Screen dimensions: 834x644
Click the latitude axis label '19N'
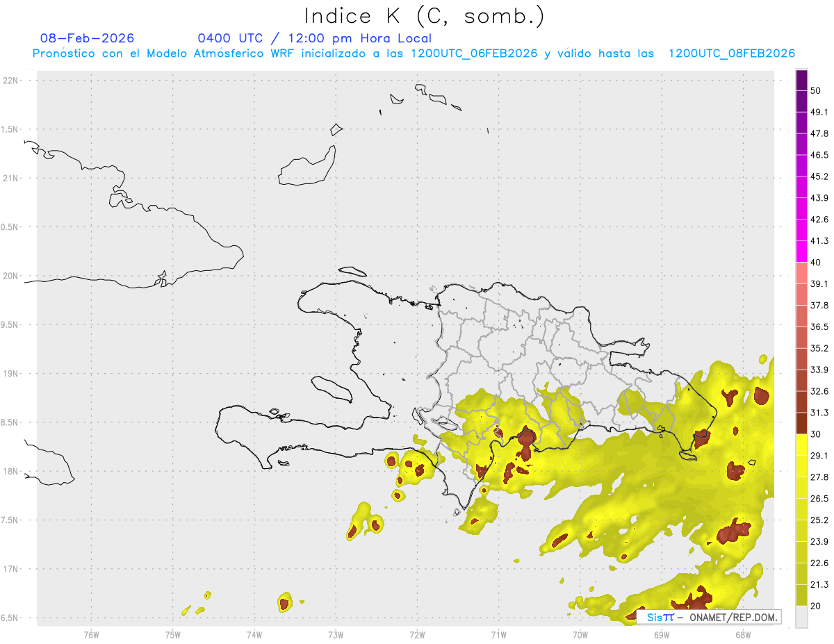tap(10, 374)
